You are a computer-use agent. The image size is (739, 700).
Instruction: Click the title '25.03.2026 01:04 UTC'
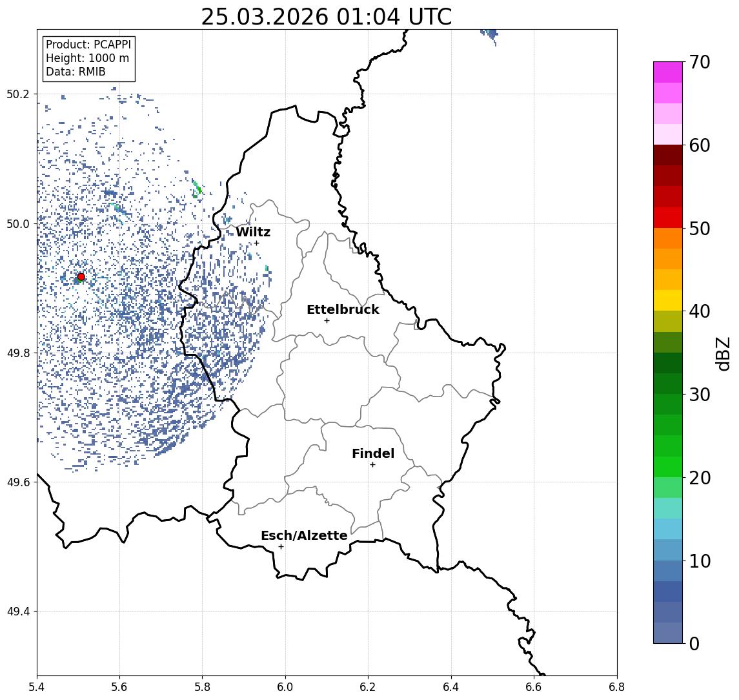coord(327,17)
